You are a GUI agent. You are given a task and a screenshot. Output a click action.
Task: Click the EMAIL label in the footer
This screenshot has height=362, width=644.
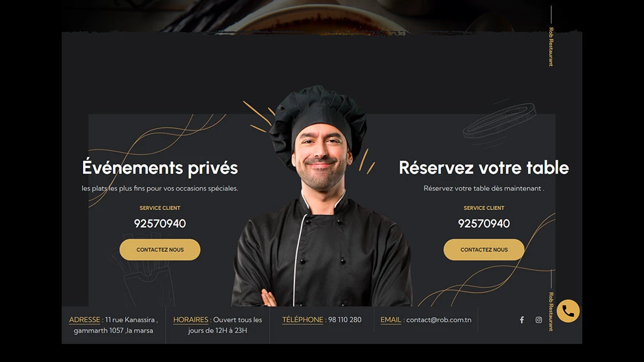(391, 320)
